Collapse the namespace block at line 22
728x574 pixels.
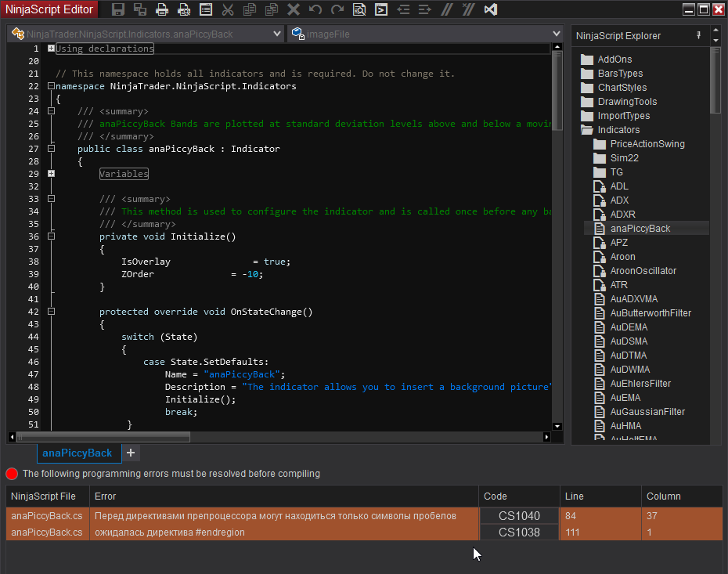(x=51, y=86)
